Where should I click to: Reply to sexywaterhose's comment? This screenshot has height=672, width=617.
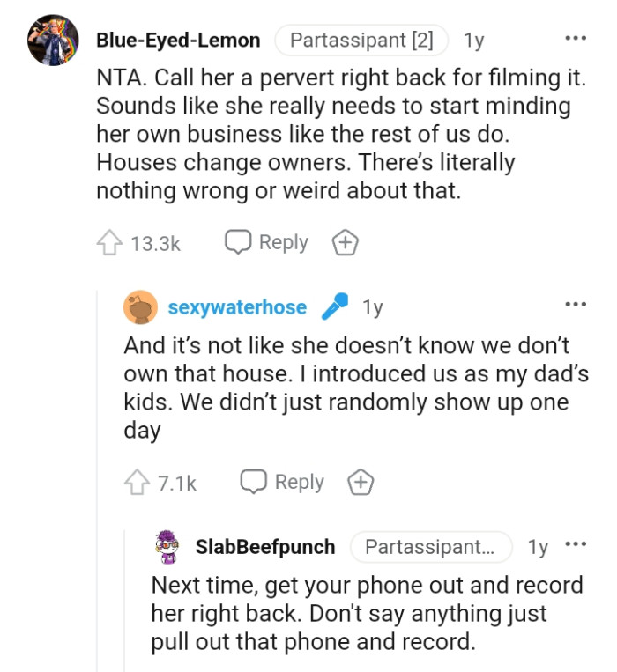coord(282,483)
